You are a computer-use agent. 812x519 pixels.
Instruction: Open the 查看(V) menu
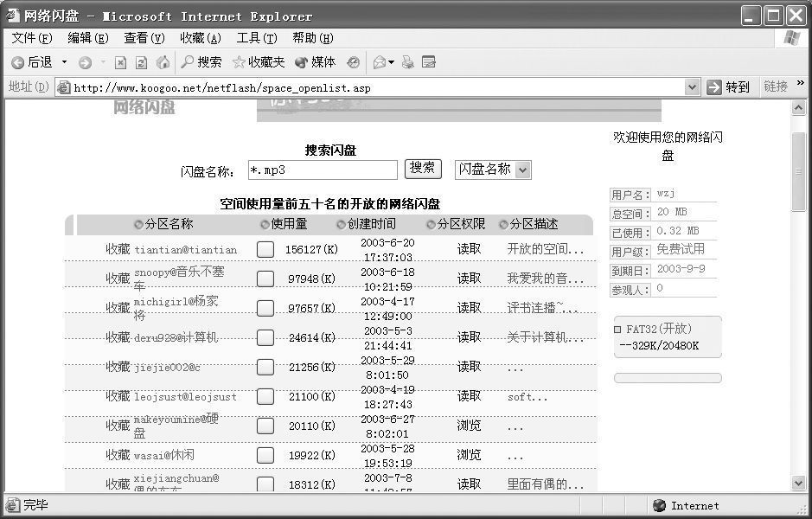point(144,38)
